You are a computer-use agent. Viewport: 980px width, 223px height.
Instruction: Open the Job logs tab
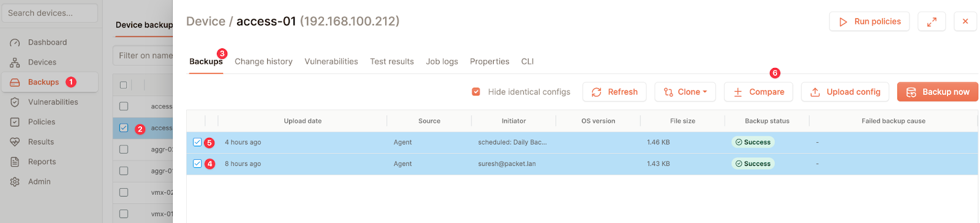click(442, 61)
